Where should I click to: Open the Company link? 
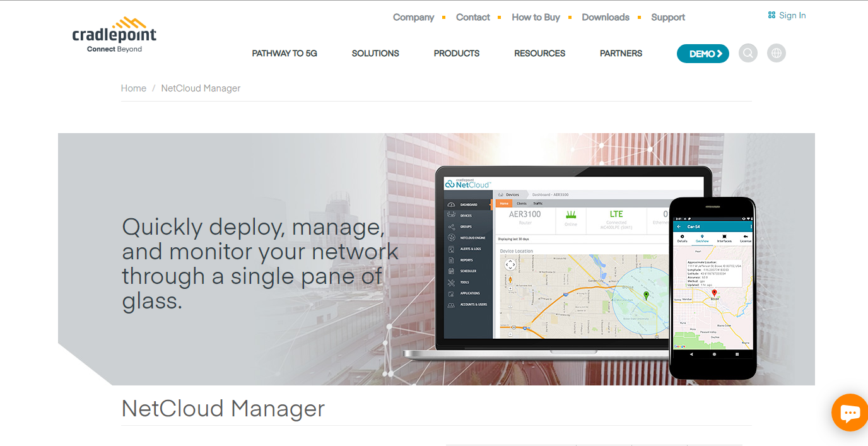[414, 17]
